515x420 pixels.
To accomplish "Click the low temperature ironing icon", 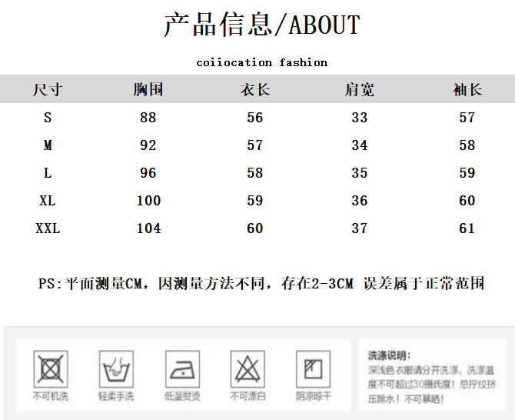I will [182, 368].
